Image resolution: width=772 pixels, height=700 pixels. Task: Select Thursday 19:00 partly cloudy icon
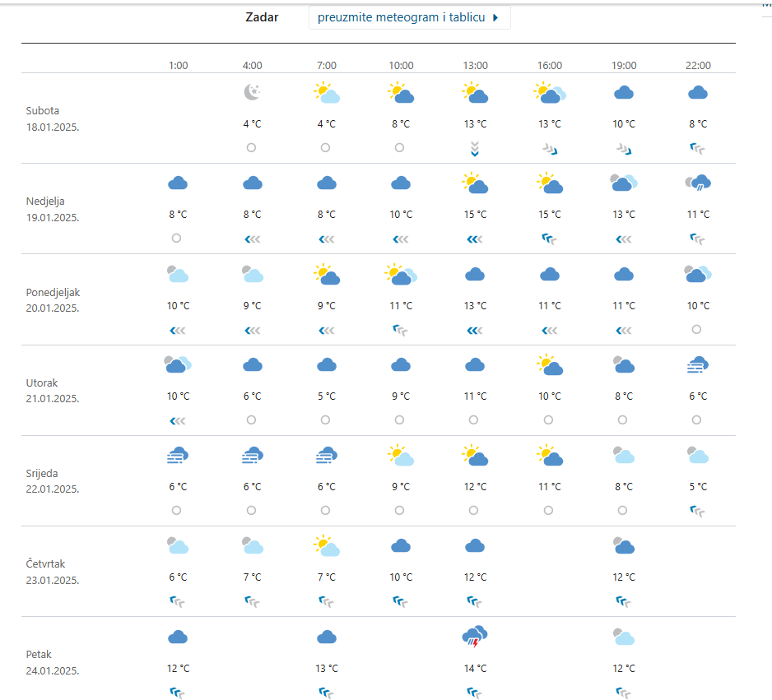click(x=623, y=545)
